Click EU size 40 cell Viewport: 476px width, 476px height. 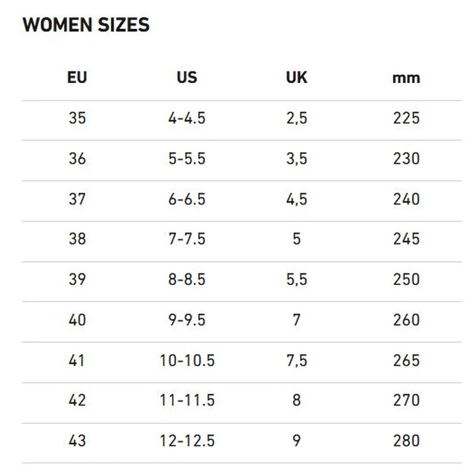(x=78, y=320)
